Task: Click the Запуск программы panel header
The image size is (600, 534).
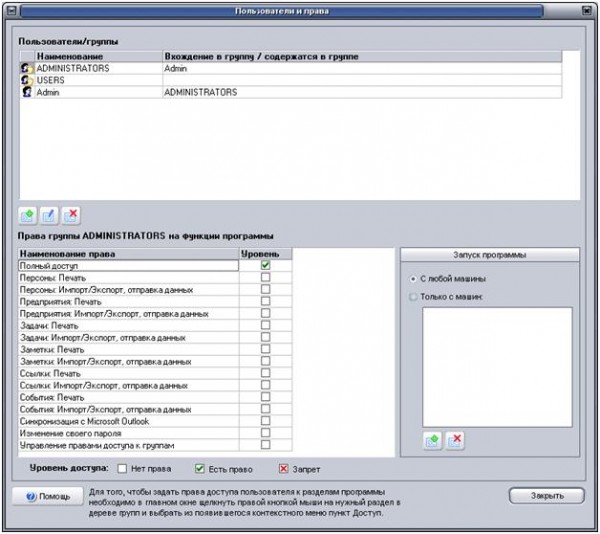Action: tap(490, 255)
